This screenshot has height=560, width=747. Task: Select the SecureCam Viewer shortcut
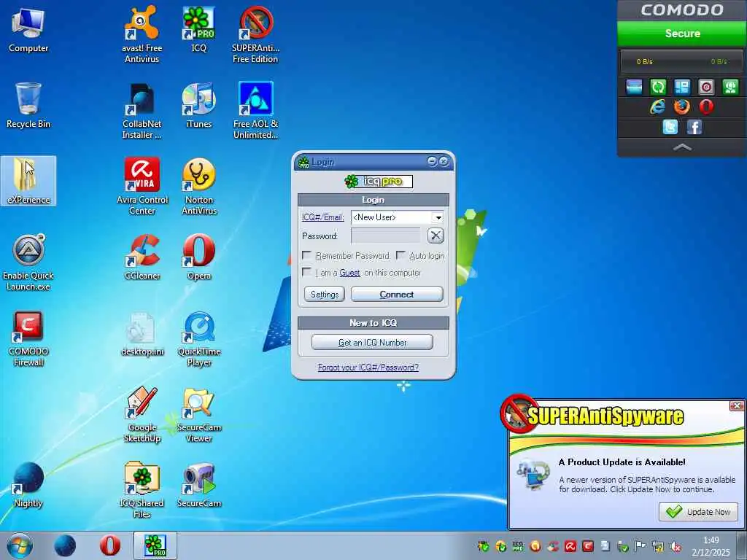tap(198, 414)
